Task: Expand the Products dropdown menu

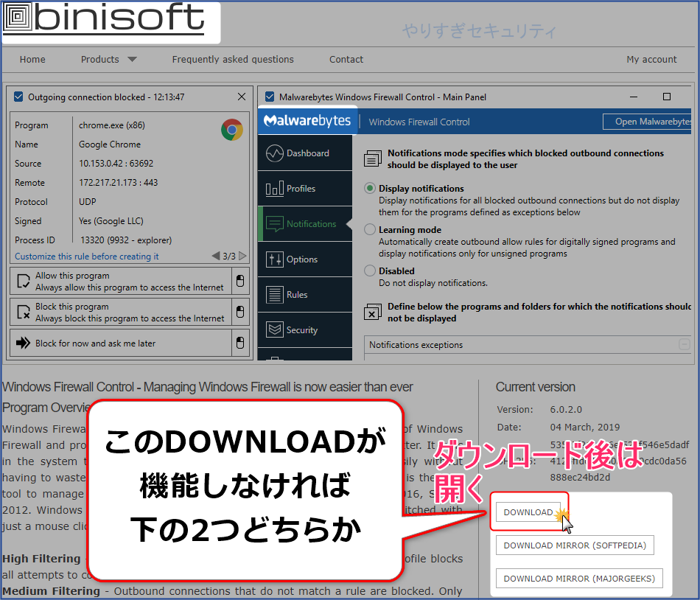Action: pos(108,60)
